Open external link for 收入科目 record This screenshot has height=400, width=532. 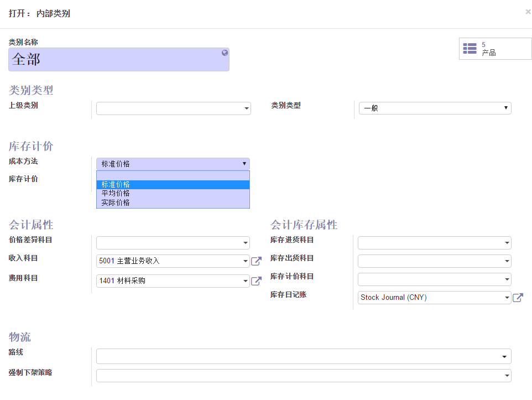[256, 261]
